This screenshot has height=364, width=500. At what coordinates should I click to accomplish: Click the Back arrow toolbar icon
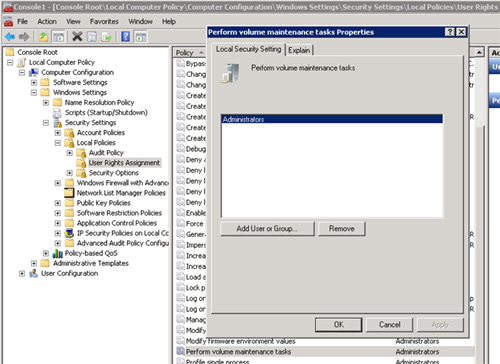pyautogui.click(x=10, y=37)
